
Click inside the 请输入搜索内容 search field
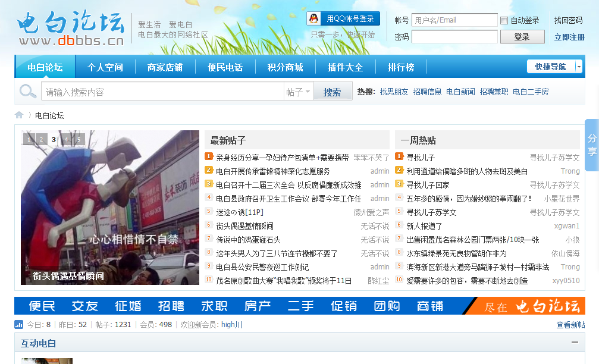tap(149, 92)
